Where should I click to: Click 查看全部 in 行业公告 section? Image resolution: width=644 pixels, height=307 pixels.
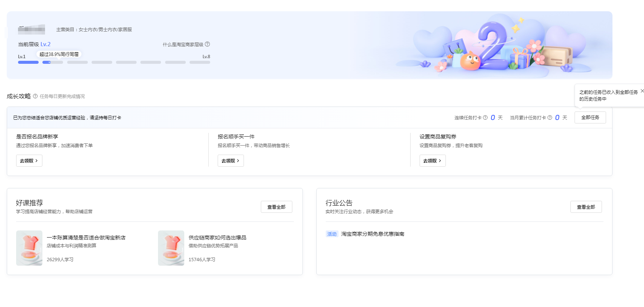click(586, 207)
